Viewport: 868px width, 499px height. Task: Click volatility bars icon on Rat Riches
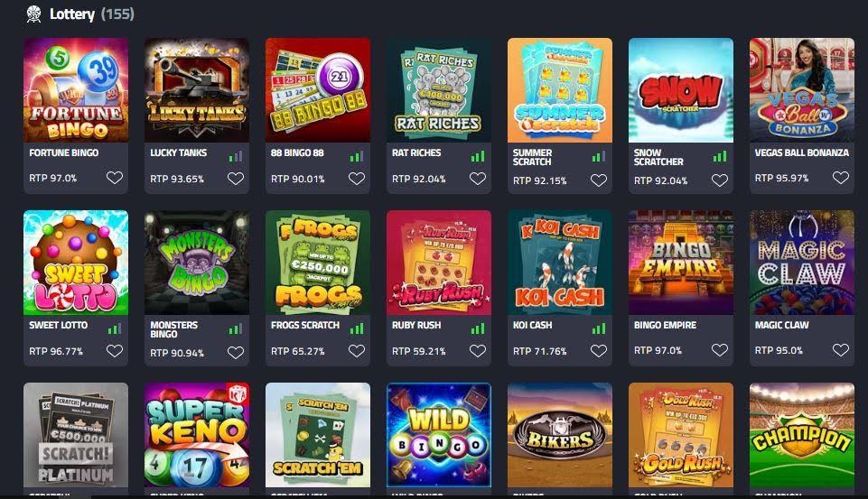click(x=478, y=157)
